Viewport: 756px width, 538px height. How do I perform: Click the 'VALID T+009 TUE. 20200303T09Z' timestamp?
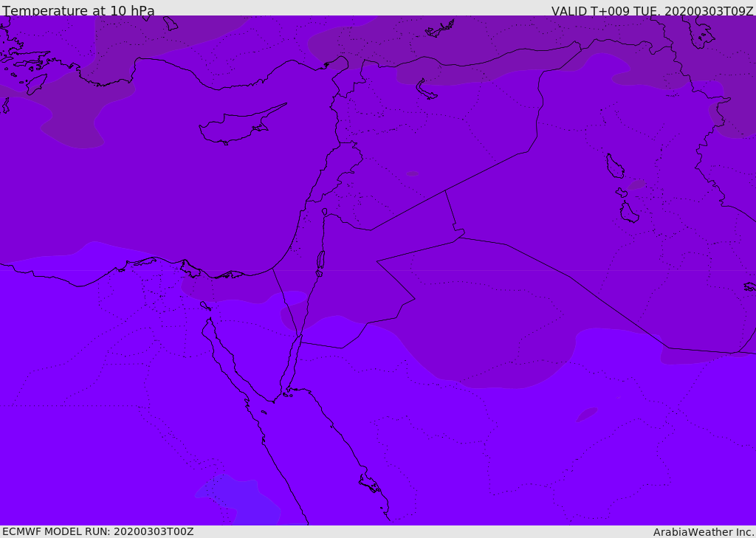pos(653,10)
